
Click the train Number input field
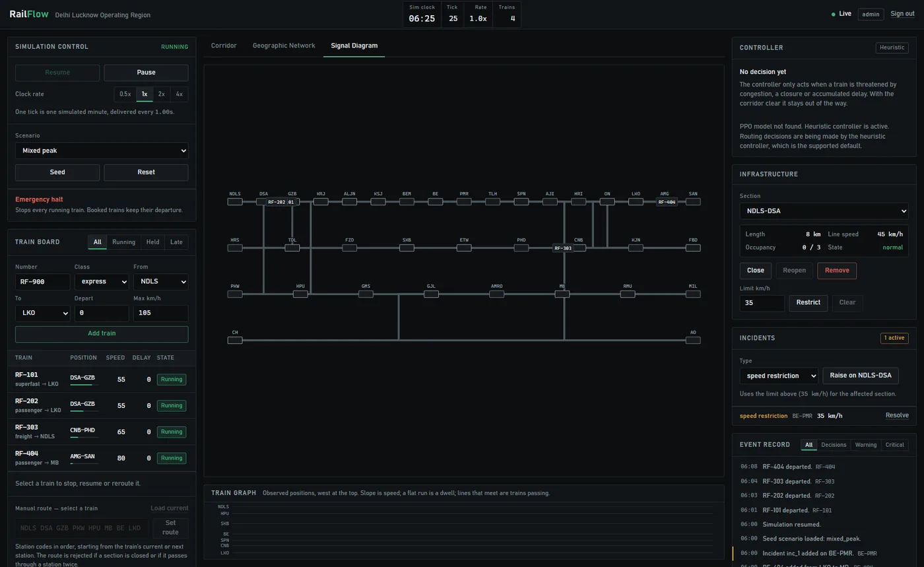click(x=42, y=282)
